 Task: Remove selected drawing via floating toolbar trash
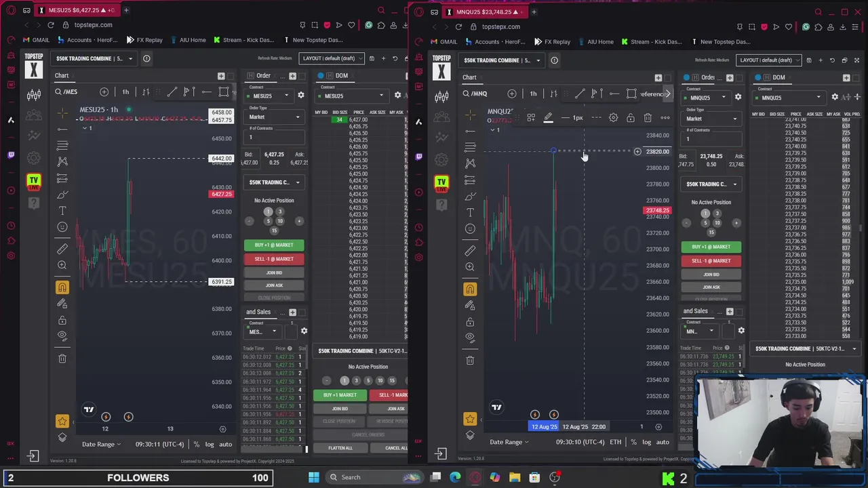click(648, 118)
